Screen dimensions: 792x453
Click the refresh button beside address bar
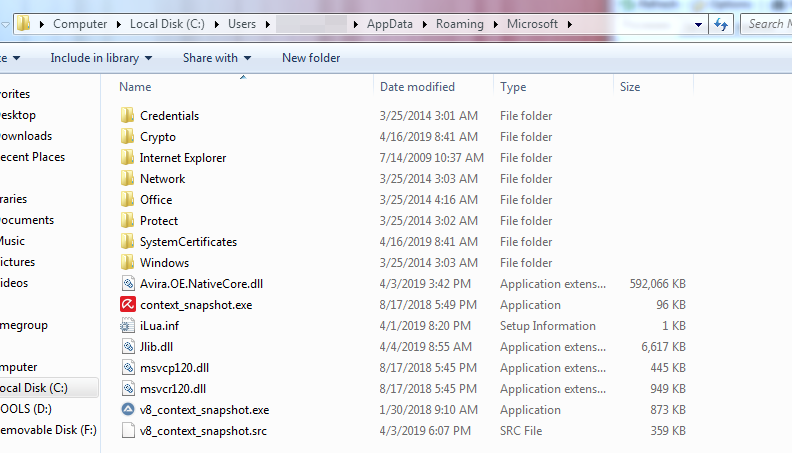click(721, 24)
